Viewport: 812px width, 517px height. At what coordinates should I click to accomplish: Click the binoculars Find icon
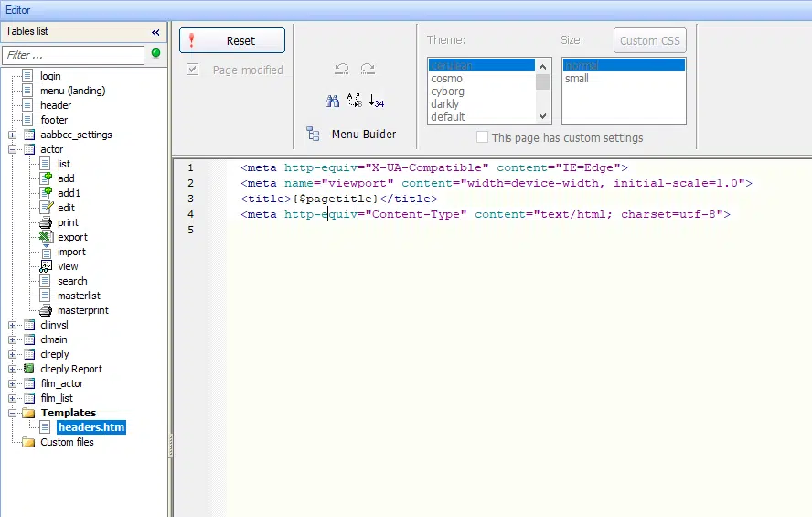pyautogui.click(x=332, y=101)
